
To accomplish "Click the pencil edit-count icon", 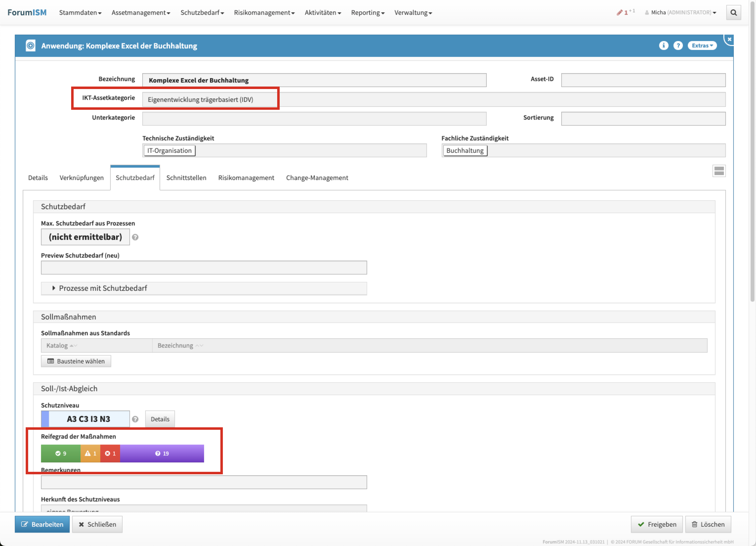I will click(620, 13).
